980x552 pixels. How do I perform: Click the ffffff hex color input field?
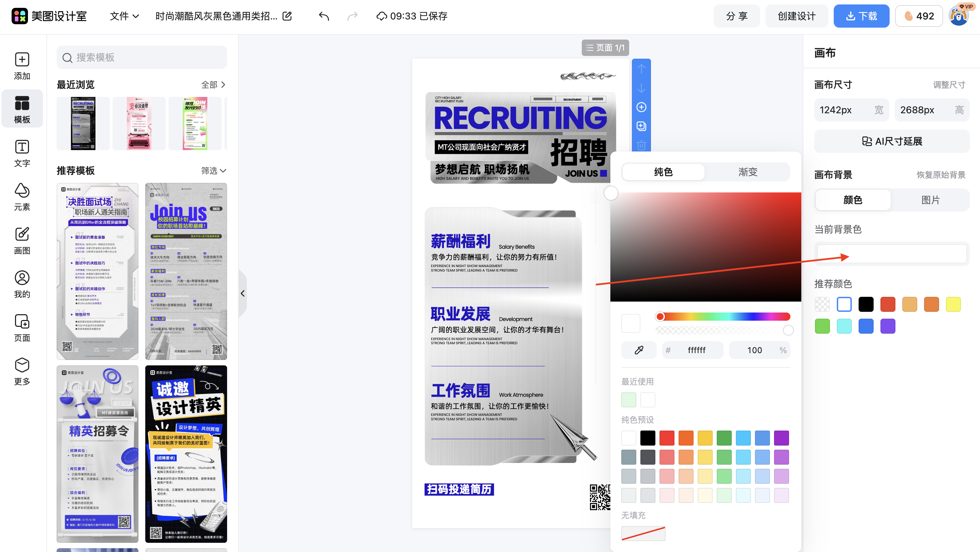pyautogui.click(x=698, y=350)
